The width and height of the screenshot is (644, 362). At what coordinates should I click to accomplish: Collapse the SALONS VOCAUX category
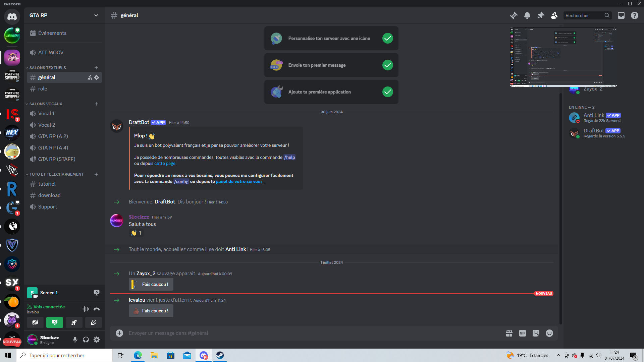(46, 104)
